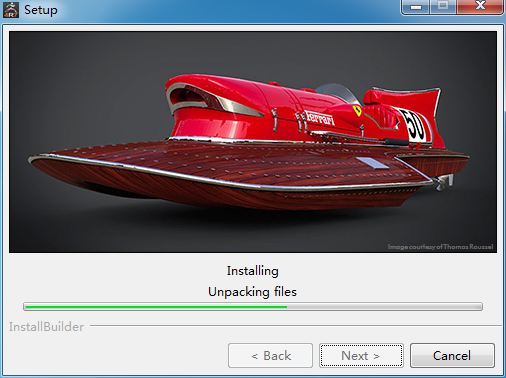Click the white Ferrari lettering on hull
The image size is (506, 378).
[319, 118]
